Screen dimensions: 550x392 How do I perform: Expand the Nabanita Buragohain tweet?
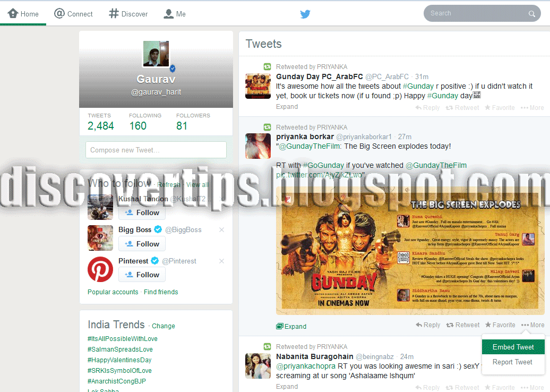pos(287,386)
